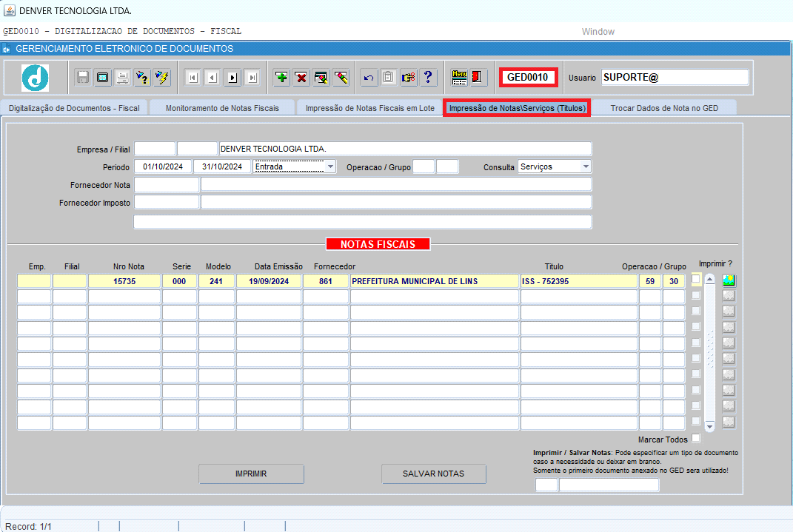The width and height of the screenshot is (793, 532).
Task: Go to the next record
Action: pos(232,77)
